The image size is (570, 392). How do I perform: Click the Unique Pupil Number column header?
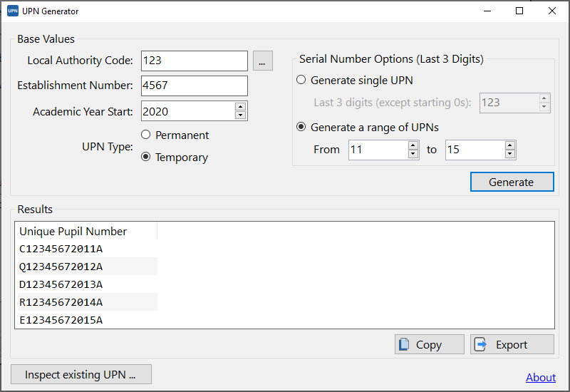coord(87,231)
